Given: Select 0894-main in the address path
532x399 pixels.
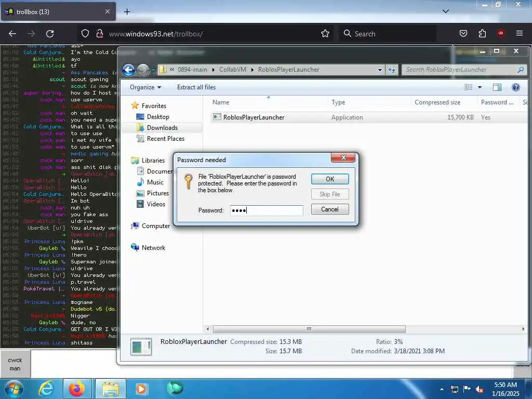Looking at the screenshot, I should [x=192, y=70].
